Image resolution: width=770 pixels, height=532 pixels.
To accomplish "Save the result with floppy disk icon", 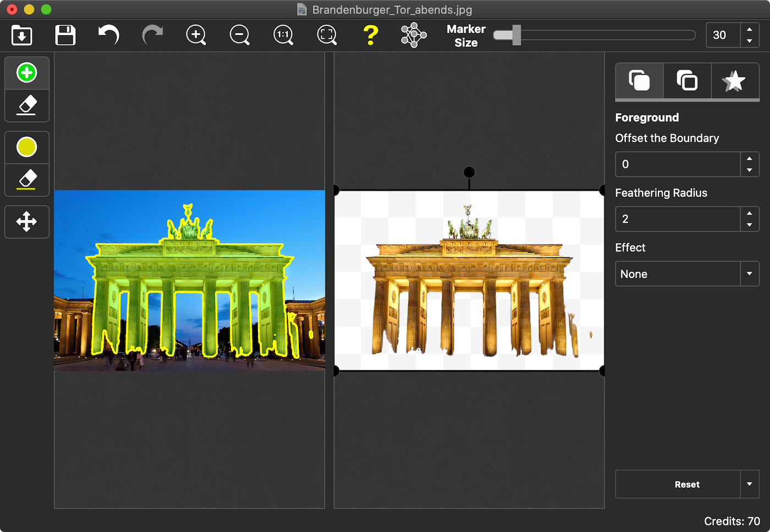I will coord(65,35).
